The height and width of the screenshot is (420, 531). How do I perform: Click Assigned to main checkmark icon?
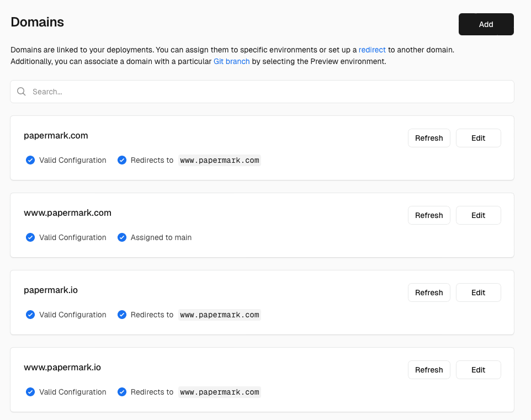(x=122, y=237)
